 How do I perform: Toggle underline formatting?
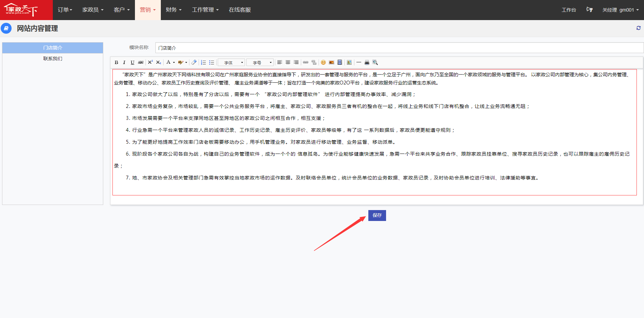click(x=132, y=62)
